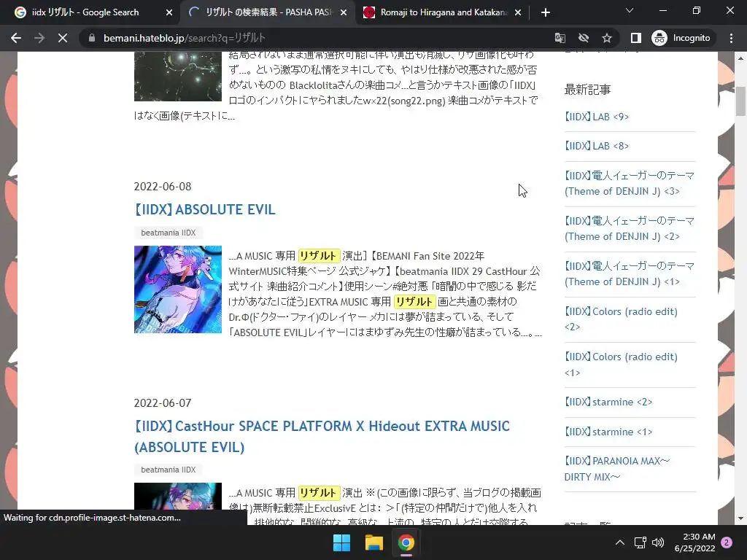The image size is (747, 560).
Task: Switch to the iidx Google Search tab
Action: (x=86, y=12)
